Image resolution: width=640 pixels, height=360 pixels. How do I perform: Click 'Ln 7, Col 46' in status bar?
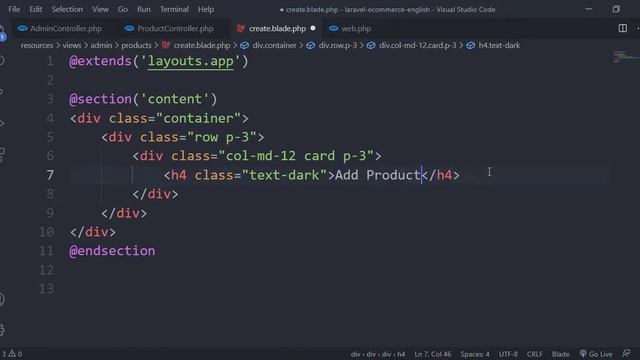click(x=433, y=354)
